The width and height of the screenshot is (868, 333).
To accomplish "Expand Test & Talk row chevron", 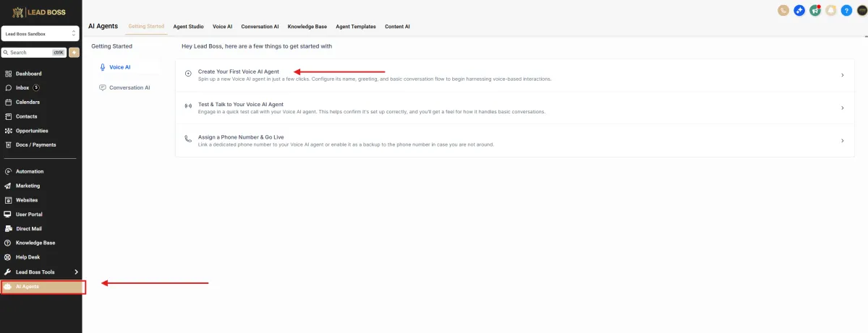I will (843, 108).
